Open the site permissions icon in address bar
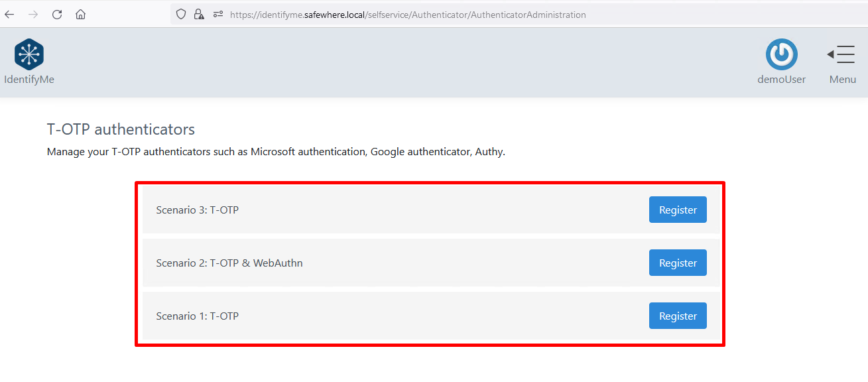The image size is (868, 382). click(217, 14)
